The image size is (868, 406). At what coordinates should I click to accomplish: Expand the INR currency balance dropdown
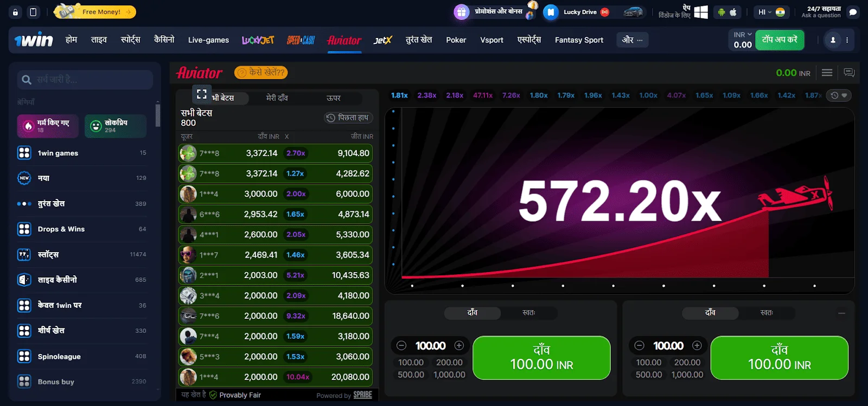pyautogui.click(x=742, y=35)
